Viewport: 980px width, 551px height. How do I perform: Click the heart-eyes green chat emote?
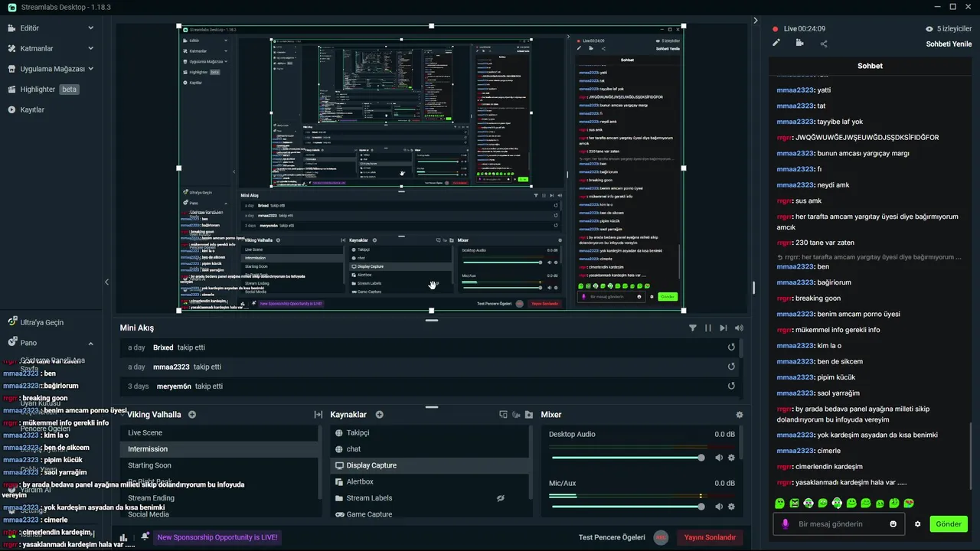point(909,504)
